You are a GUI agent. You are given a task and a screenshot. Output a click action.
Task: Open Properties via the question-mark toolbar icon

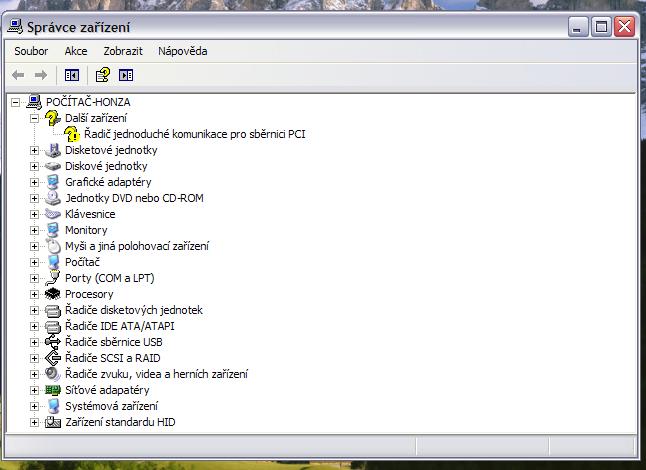pyautogui.click(x=103, y=75)
